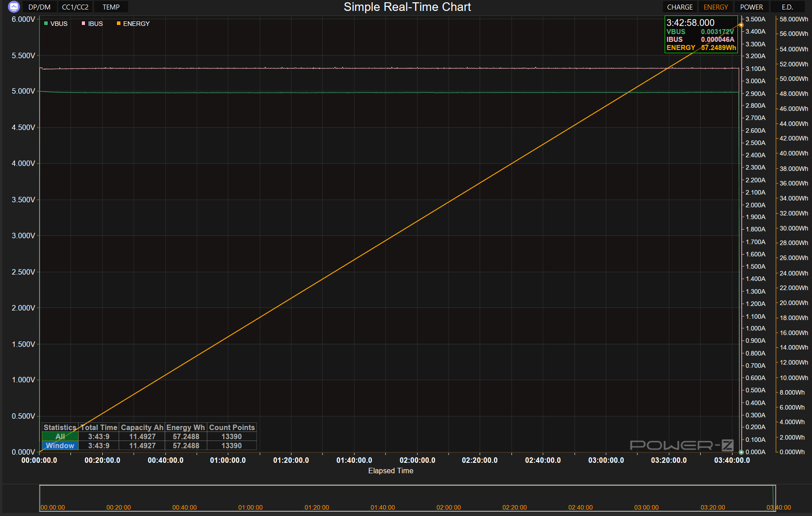Select the ENERGY tab

(x=716, y=7)
